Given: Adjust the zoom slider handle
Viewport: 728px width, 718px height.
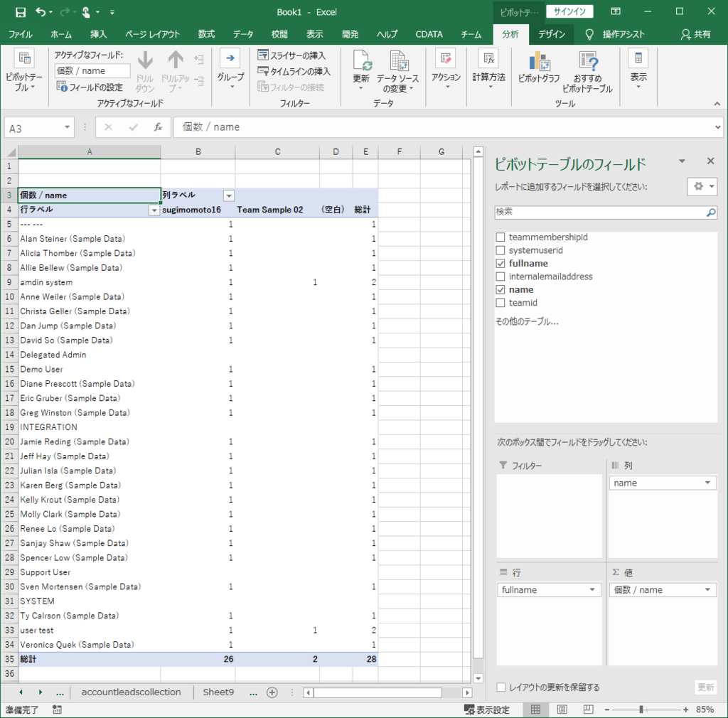Looking at the screenshot, I should 641,709.
